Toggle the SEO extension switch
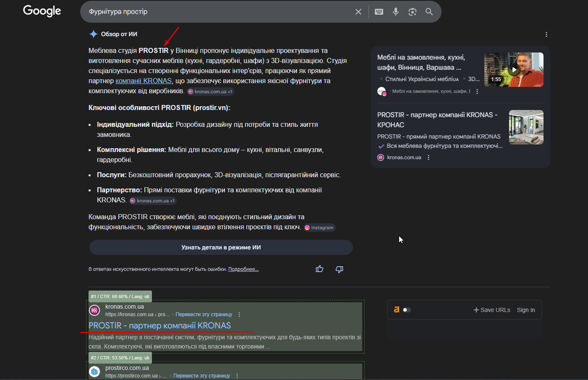588x380 pixels. coord(407,310)
